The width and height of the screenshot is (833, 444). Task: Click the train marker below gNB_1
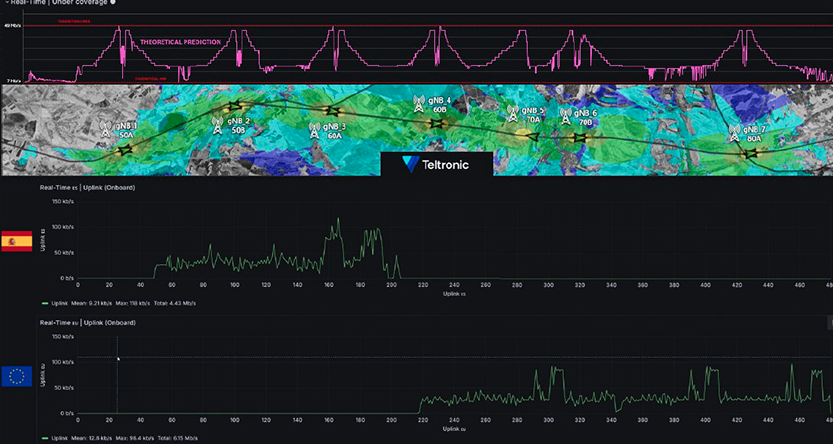pos(126,151)
